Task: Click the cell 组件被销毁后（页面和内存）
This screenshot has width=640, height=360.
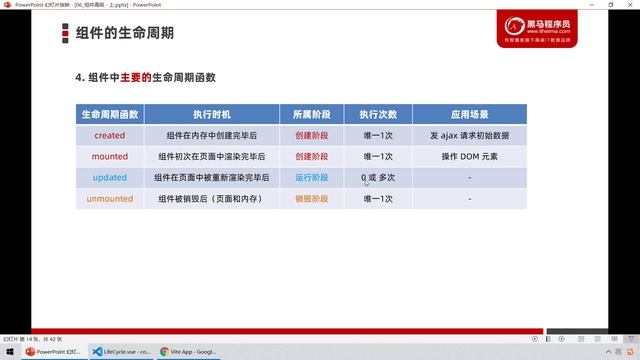Action: click(211, 199)
